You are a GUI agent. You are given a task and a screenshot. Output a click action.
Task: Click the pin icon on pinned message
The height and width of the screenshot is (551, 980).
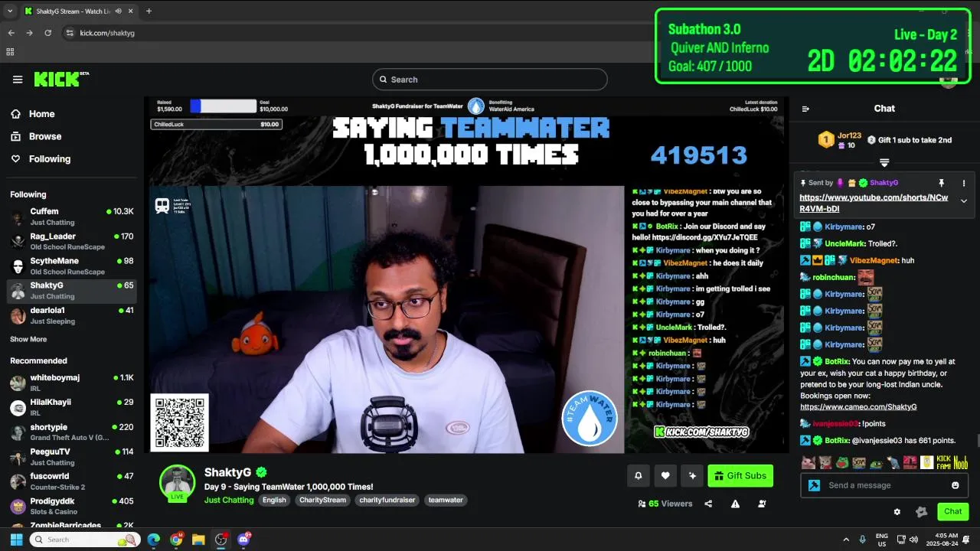[942, 184]
